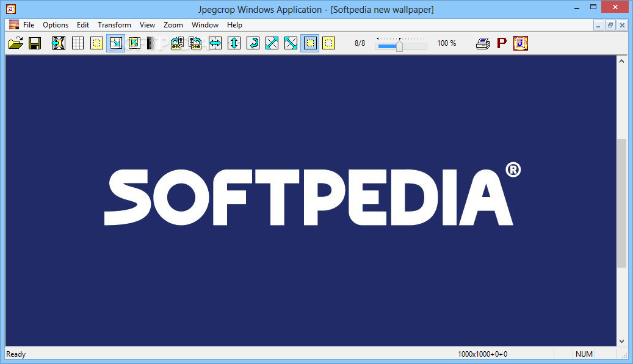The image size is (633, 364).
Task: Print the image with the printer icon
Action: click(483, 43)
